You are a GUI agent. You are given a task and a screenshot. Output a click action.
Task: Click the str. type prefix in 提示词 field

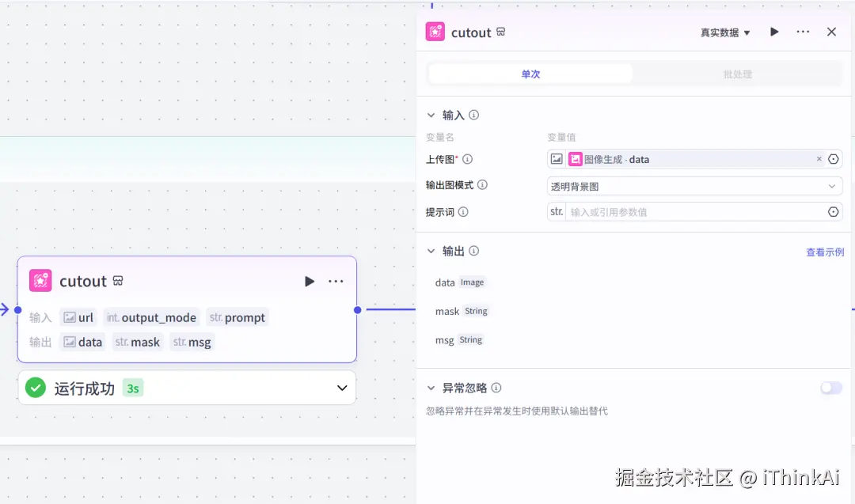(x=557, y=211)
